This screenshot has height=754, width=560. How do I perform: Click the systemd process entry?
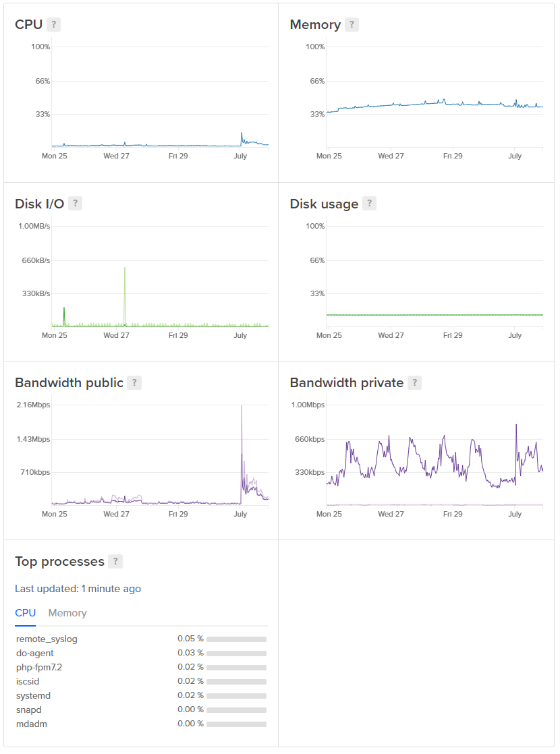coord(33,695)
